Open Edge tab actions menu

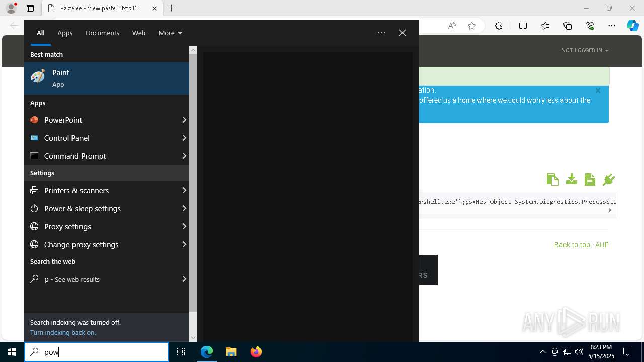pyautogui.click(x=30, y=8)
